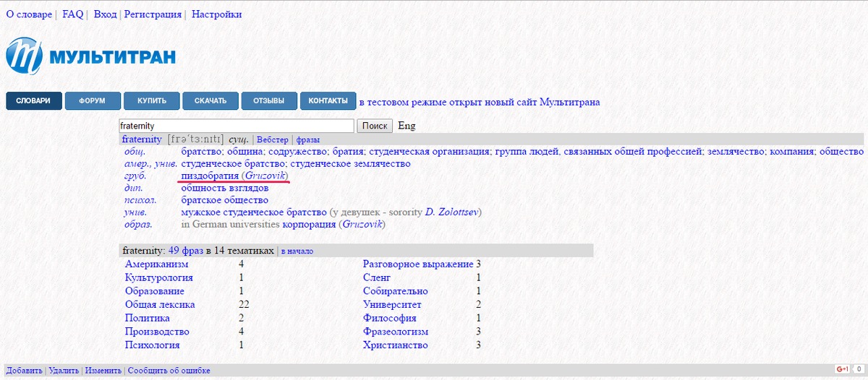
Task: Click the в начало link
Action: (x=297, y=251)
